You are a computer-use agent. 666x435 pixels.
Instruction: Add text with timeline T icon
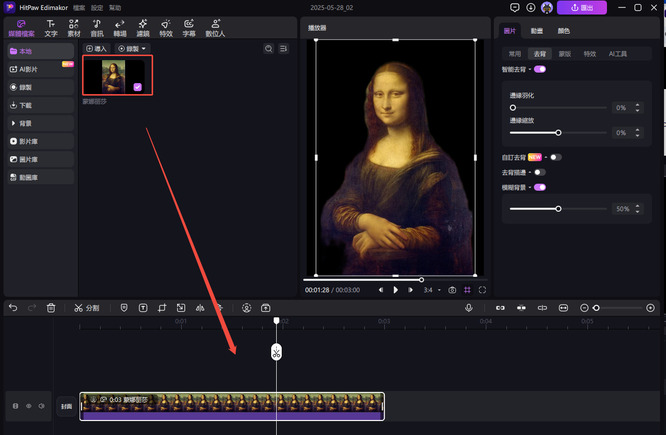143,308
